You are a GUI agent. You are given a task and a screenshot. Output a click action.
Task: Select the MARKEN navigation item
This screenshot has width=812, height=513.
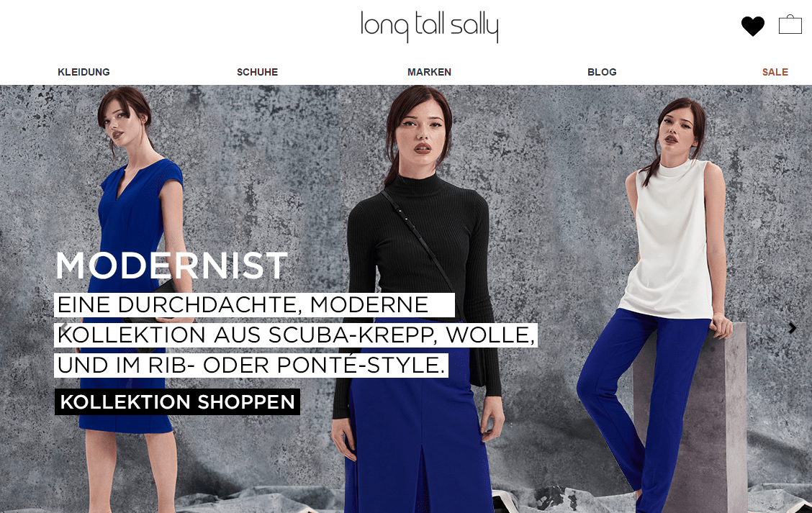[429, 72]
